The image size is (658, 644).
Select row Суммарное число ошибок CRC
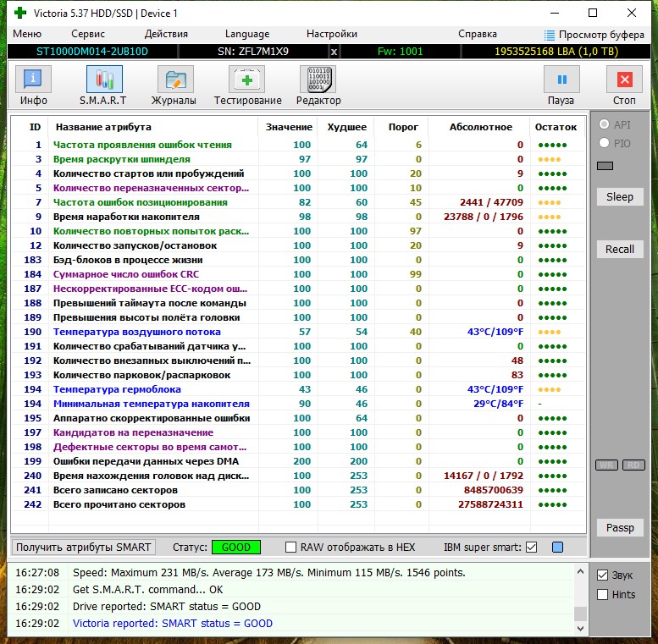[298, 274]
